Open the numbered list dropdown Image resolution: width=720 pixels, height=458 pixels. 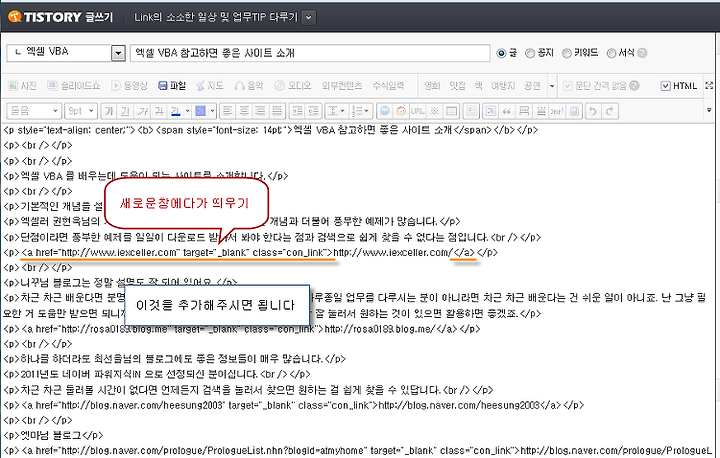360,111
